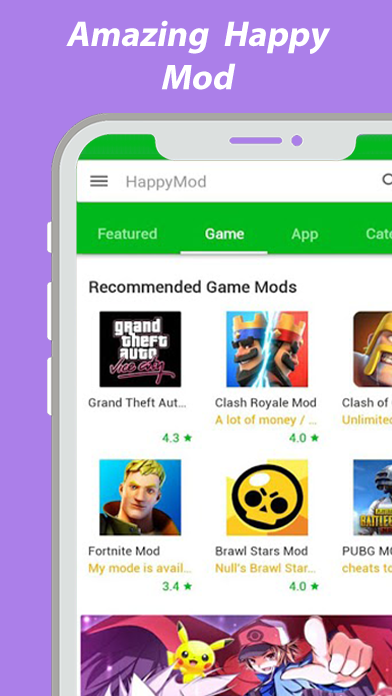Open the Brawl Stars Mod title link

click(261, 551)
